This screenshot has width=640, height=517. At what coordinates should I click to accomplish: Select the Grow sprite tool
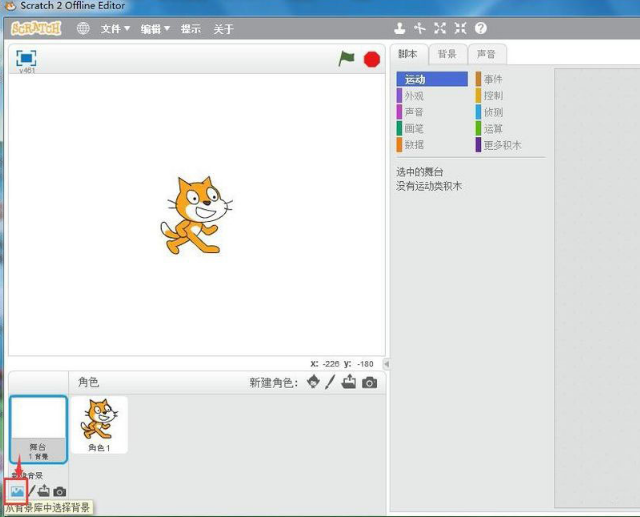[440, 28]
